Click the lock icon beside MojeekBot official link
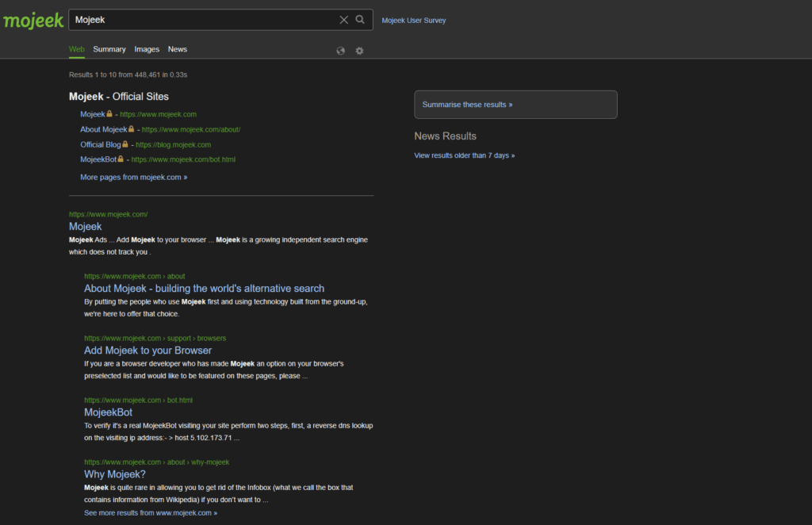 point(121,159)
